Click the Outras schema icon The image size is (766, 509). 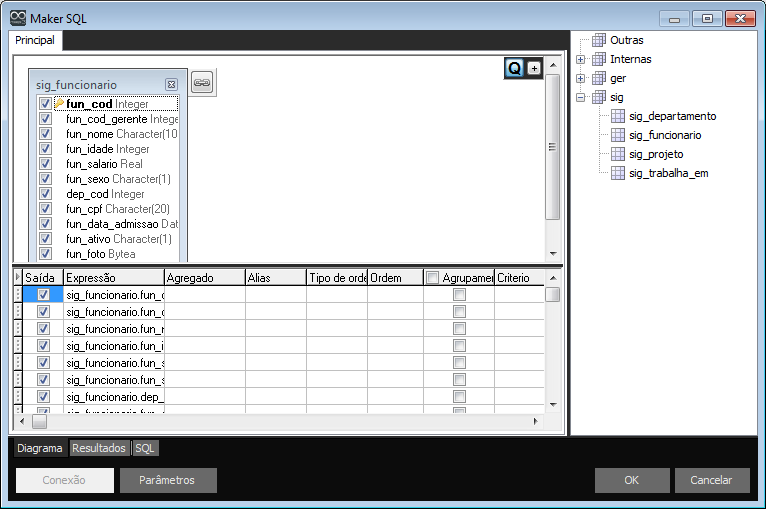click(x=599, y=40)
